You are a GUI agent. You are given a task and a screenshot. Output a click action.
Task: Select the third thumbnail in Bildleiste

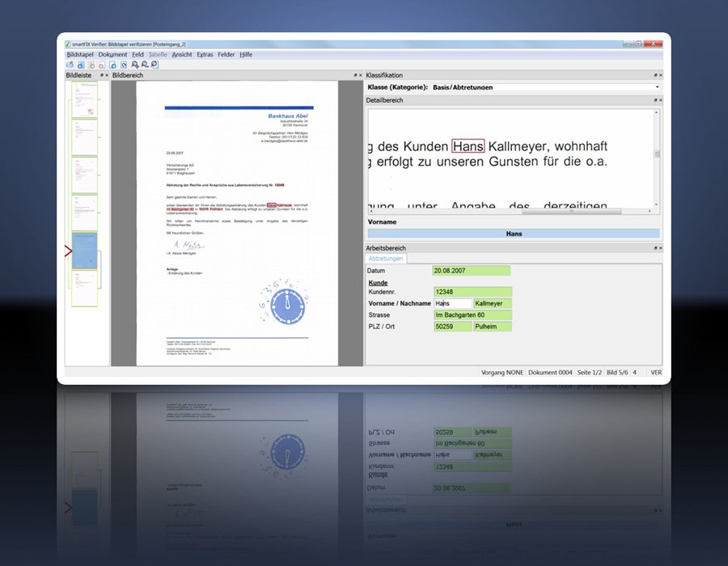[x=84, y=175]
